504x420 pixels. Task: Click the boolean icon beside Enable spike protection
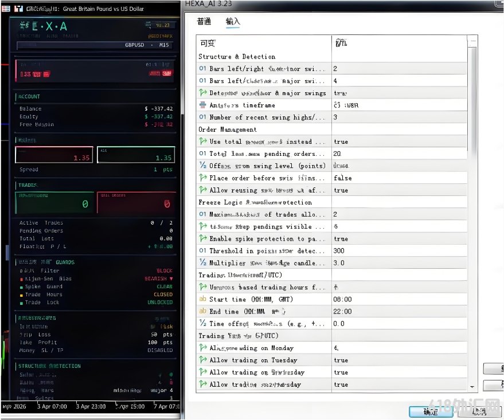[202, 238]
